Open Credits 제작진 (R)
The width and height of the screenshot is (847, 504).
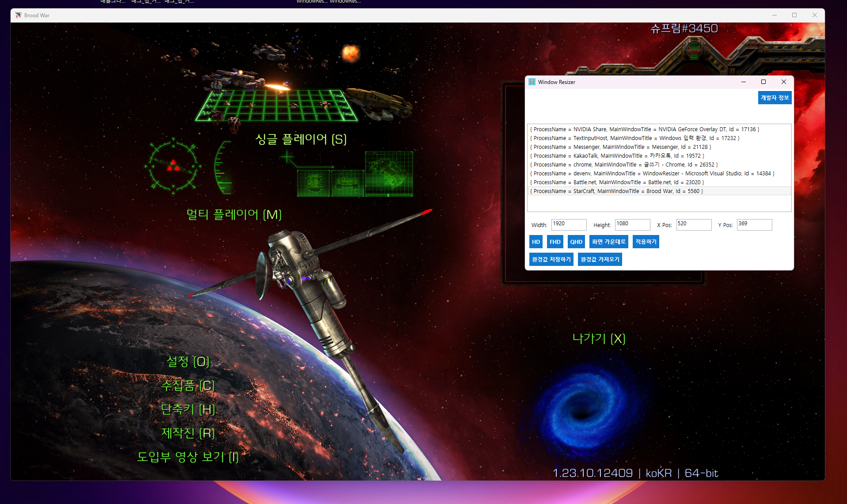click(188, 433)
